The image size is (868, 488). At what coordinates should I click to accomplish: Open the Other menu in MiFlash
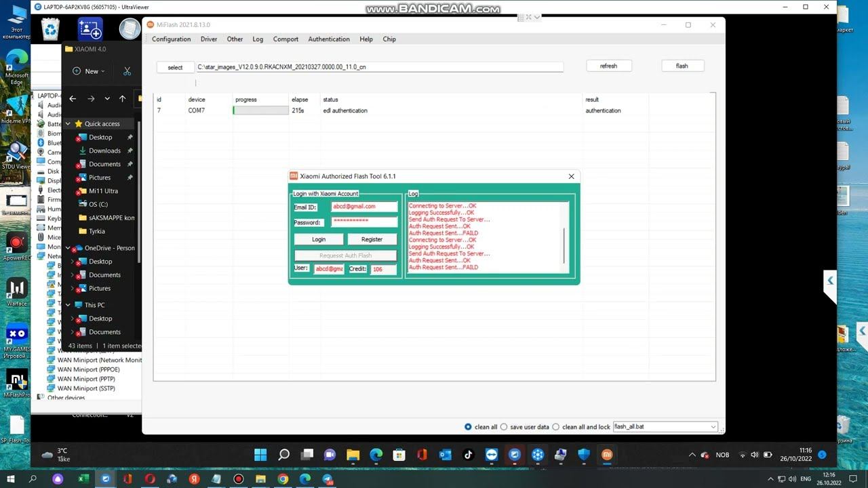click(x=235, y=39)
